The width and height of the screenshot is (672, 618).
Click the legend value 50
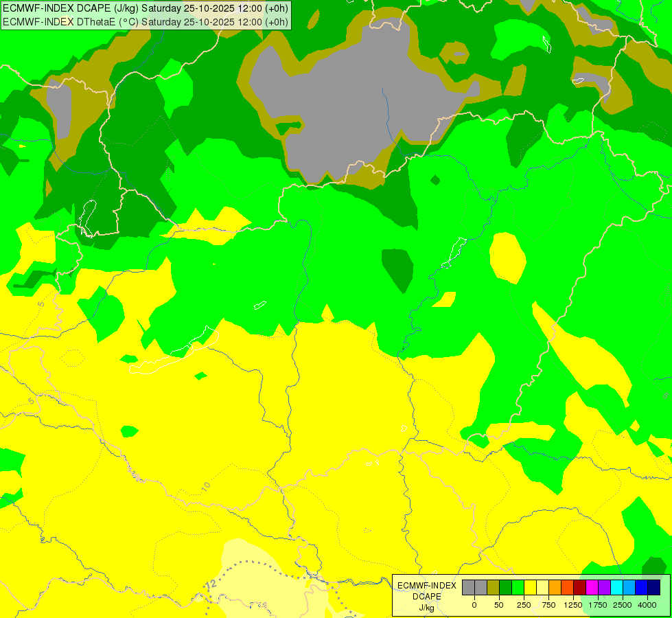click(x=498, y=605)
